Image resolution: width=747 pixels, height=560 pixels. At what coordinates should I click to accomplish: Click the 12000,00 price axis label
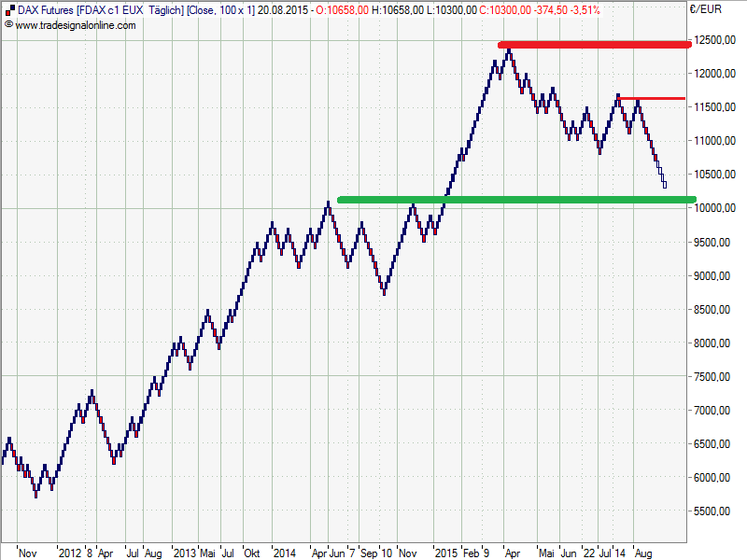point(715,74)
